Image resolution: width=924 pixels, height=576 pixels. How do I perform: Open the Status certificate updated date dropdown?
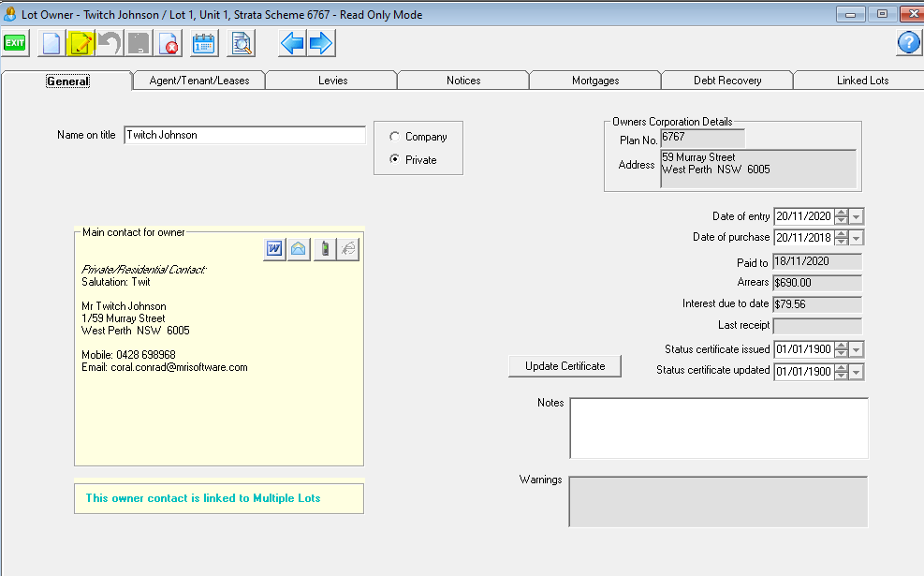(x=857, y=372)
